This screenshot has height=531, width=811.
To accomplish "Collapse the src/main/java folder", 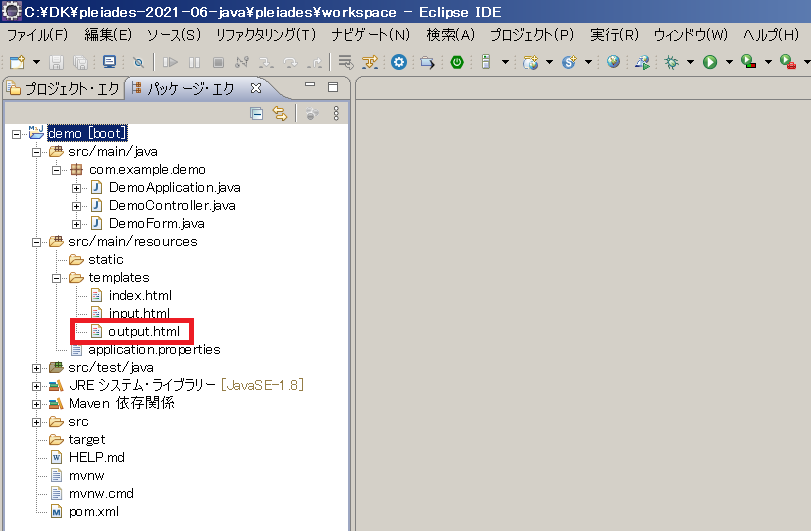I will pyautogui.click(x=36, y=152).
